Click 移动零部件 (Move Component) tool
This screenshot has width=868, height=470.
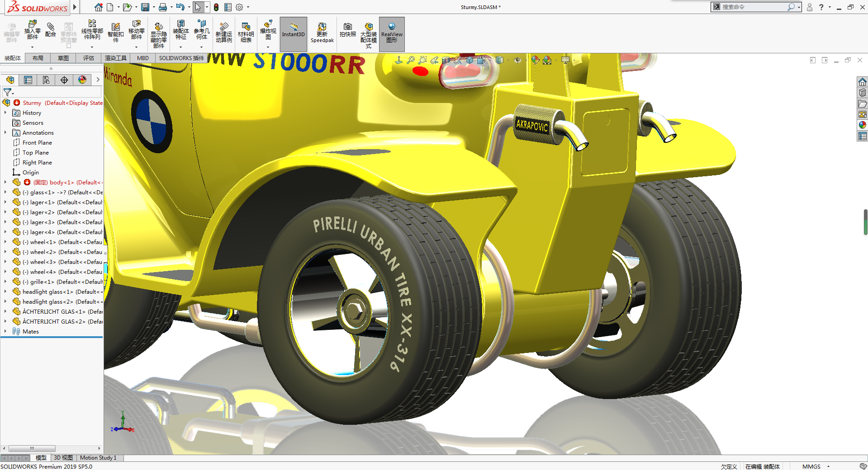[x=137, y=31]
